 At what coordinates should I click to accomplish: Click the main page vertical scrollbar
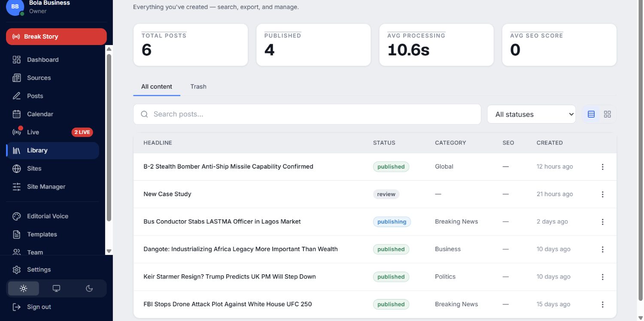(640, 150)
